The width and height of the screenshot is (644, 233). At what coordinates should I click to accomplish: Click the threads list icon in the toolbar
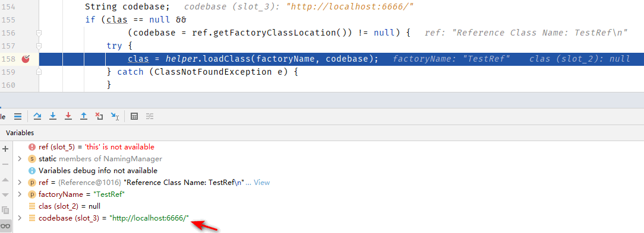pos(18,116)
